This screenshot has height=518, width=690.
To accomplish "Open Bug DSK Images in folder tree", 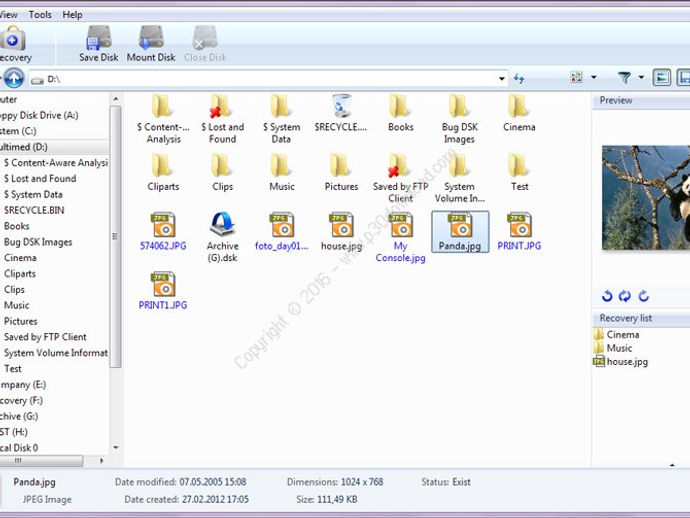I will (38, 242).
